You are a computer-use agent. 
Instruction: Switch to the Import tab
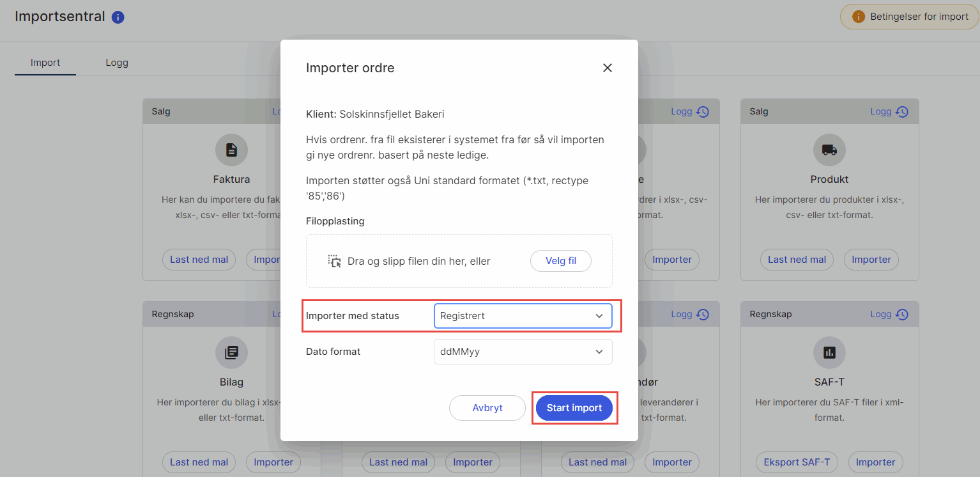point(45,63)
